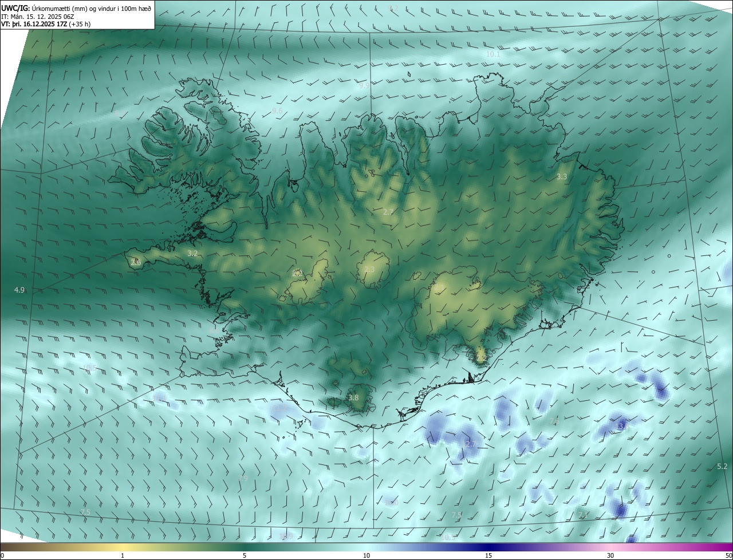Click the "5" tick label on the color scale

click(245, 555)
